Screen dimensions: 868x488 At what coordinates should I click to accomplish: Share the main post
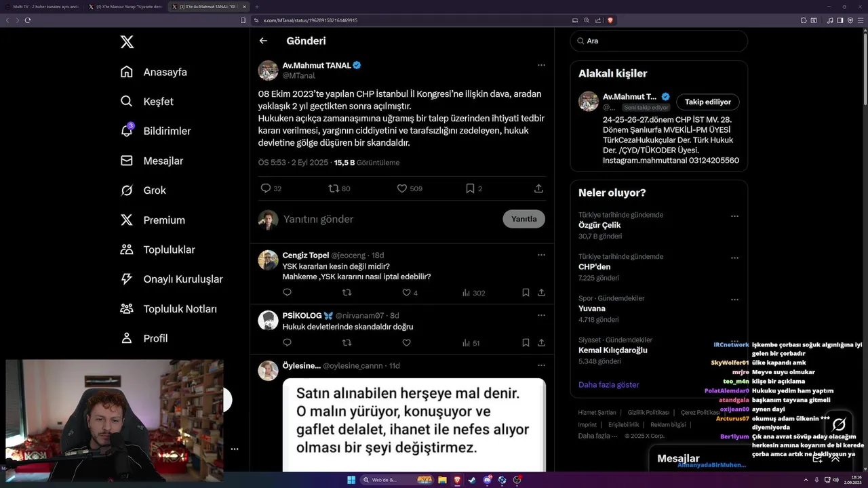click(x=538, y=188)
